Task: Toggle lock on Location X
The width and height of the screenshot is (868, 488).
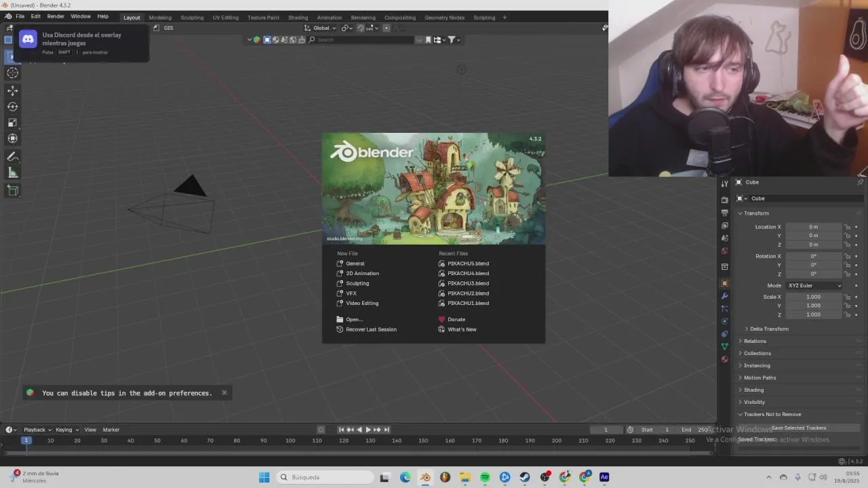Action: tap(847, 227)
